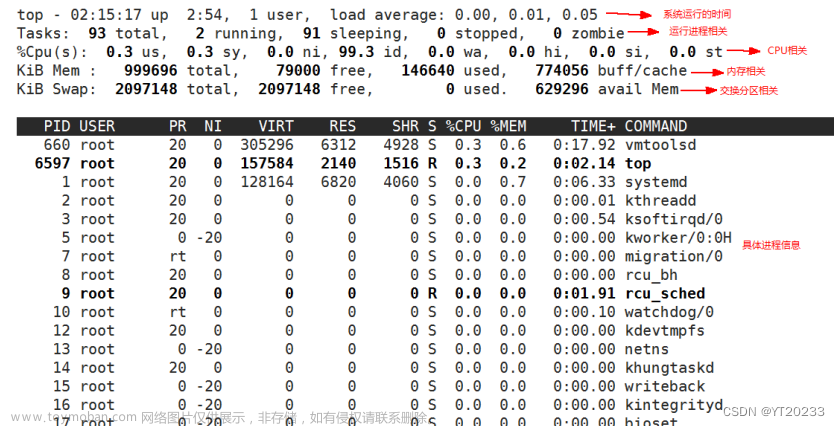Click the TIME+ value 0:00.54
840x426 pixels.
pos(584,219)
